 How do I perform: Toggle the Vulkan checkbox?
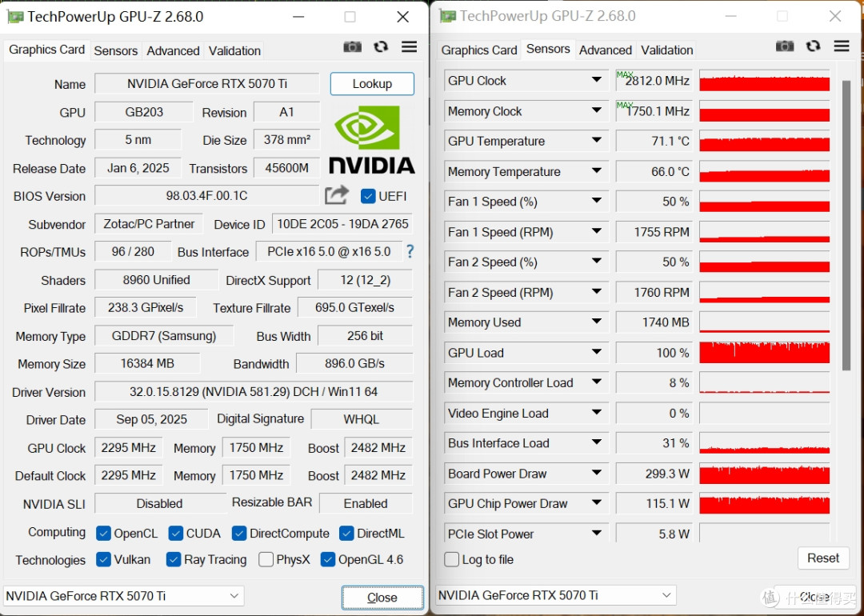point(103,559)
